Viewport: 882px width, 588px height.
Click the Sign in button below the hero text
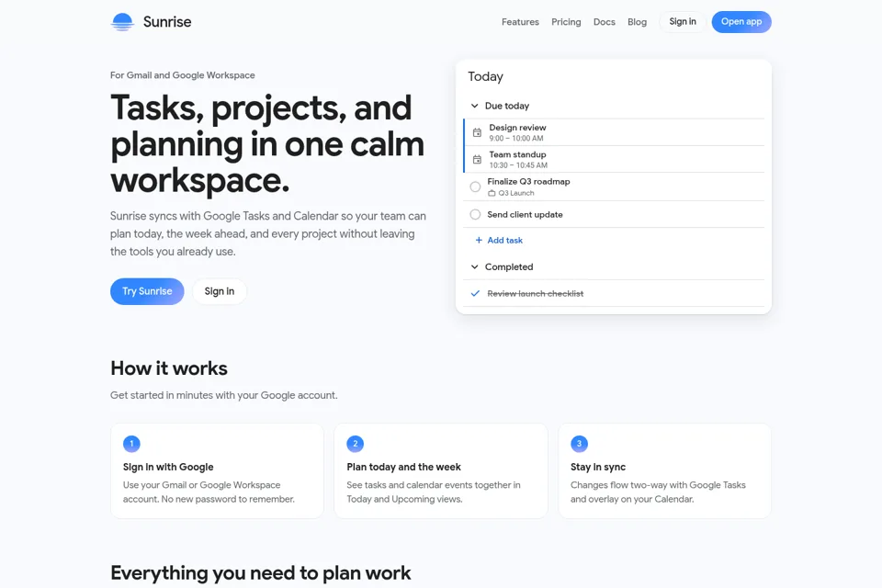tap(220, 291)
